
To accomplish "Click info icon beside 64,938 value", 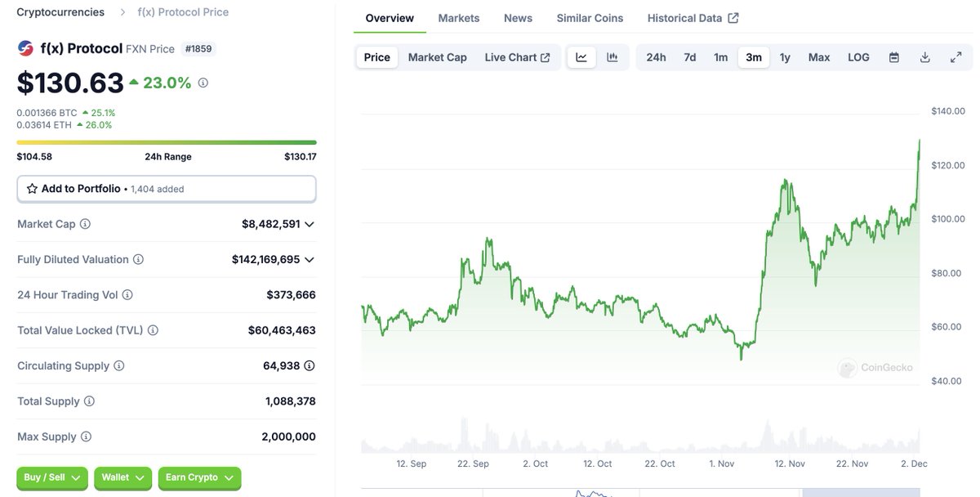I will 310,366.
